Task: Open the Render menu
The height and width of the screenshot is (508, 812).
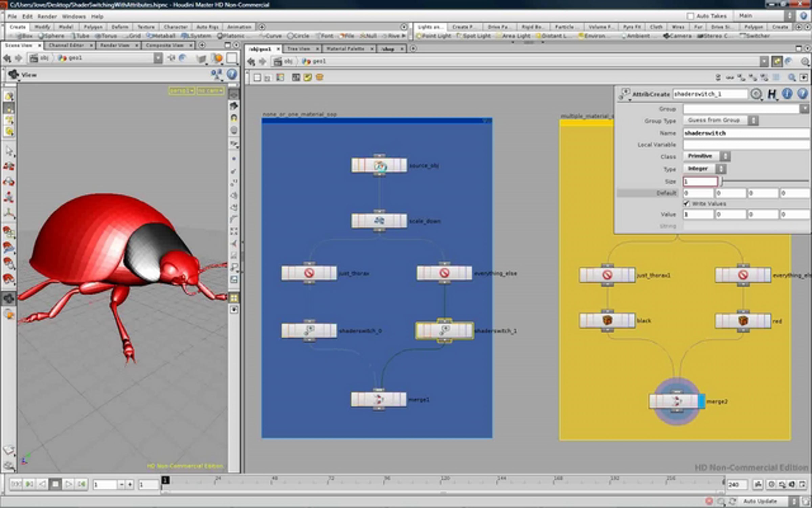Action: [x=47, y=16]
